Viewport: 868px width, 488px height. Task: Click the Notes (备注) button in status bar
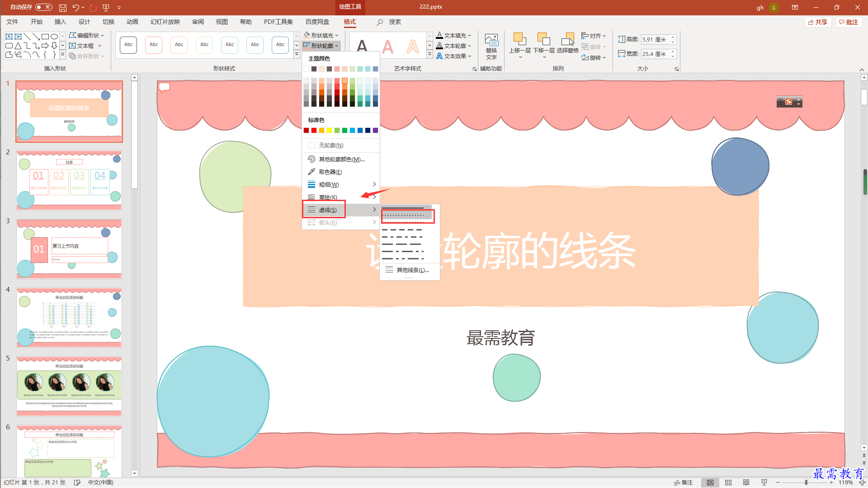683,483
